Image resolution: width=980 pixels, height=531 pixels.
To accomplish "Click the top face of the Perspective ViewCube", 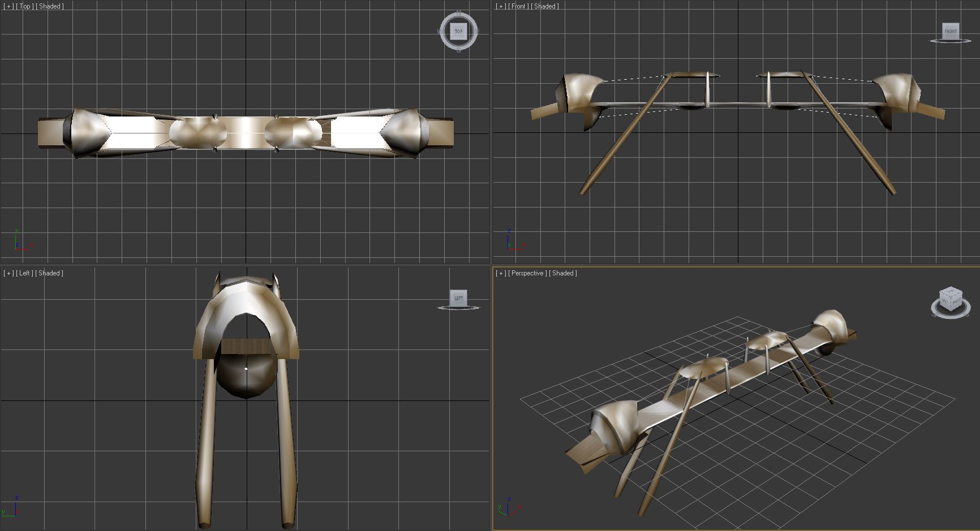I will click(951, 292).
